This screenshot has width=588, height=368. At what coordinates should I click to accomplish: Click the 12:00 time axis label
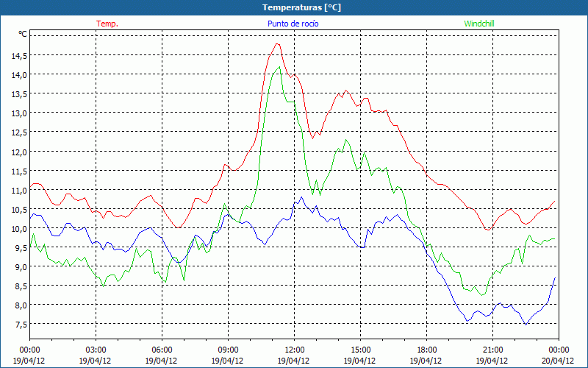(x=295, y=350)
